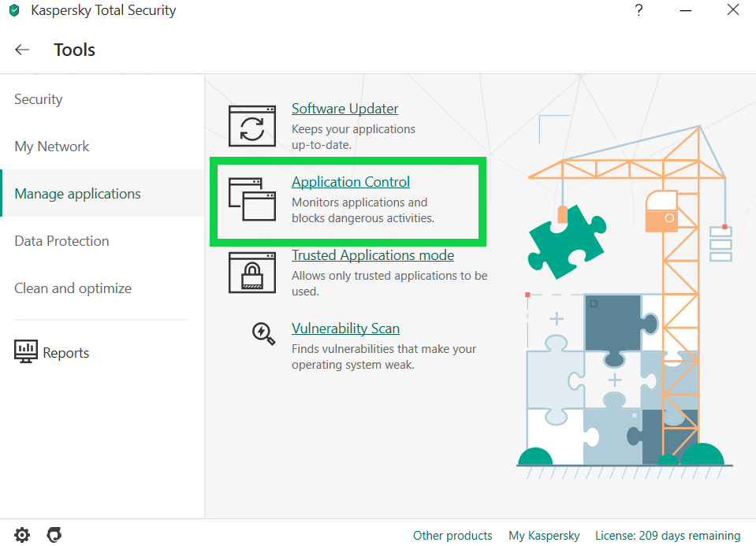Open help with the question mark icon
The height and width of the screenshot is (546, 756).
pyautogui.click(x=639, y=10)
